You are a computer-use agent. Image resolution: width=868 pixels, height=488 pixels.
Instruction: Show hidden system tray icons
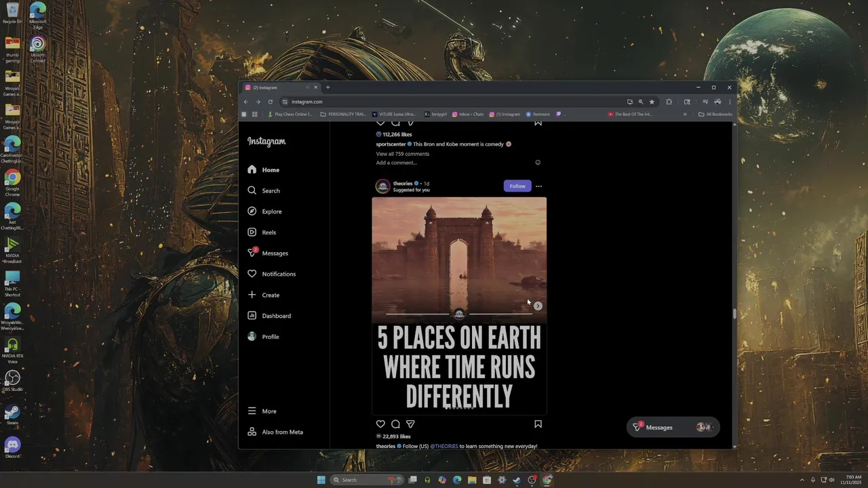[802, 480]
